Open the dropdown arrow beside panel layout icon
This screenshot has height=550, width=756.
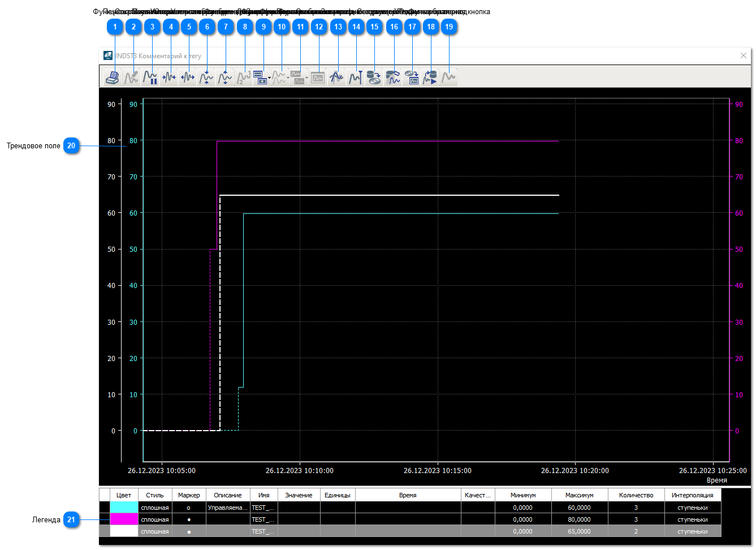tap(269, 78)
